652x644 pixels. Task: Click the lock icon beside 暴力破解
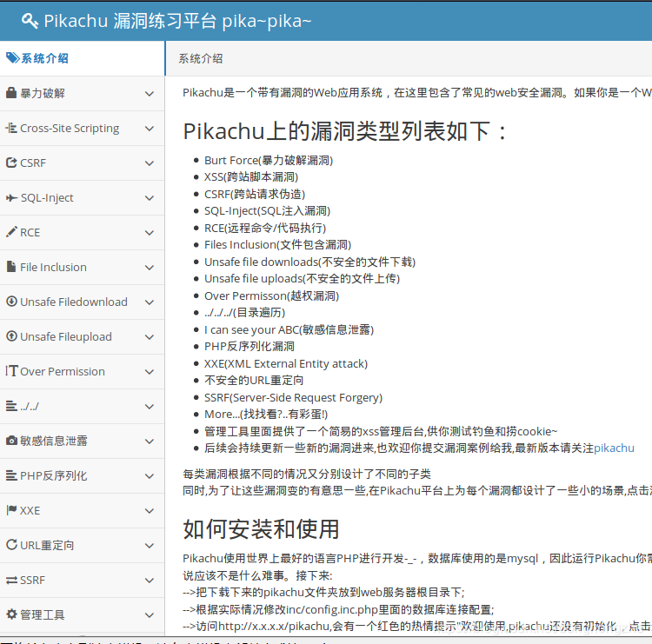pyautogui.click(x=11, y=93)
